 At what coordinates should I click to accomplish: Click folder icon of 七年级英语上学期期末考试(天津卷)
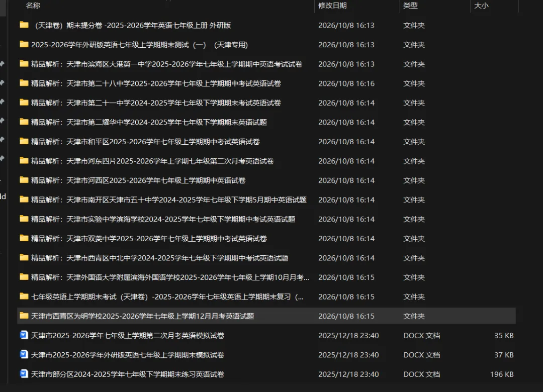pos(24,296)
